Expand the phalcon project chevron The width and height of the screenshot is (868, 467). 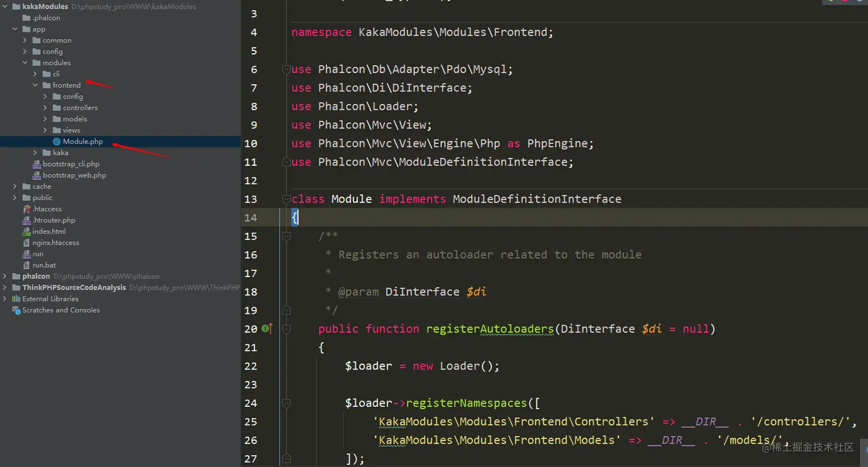pyautogui.click(x=5, y=276)
